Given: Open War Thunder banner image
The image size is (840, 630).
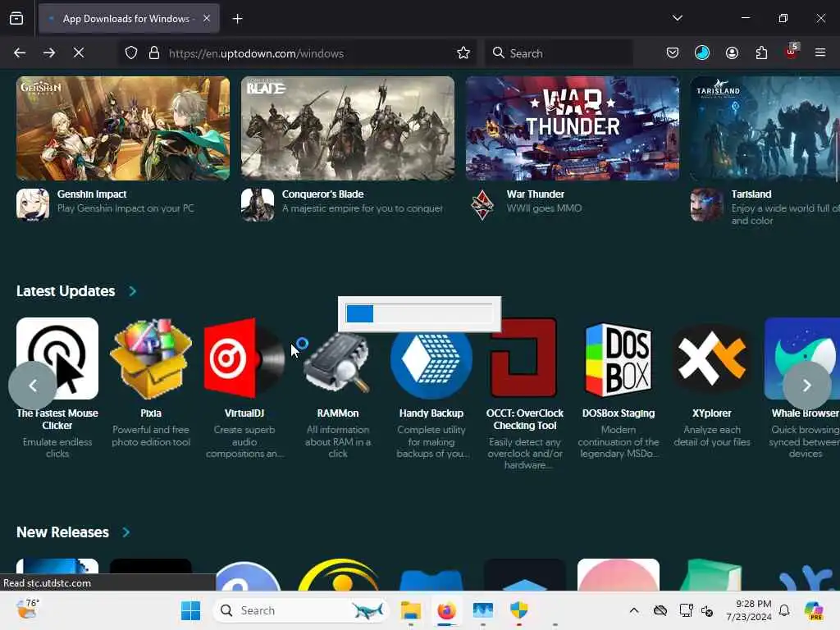Looking at the screenshot, I should pyautogui.click(x=572, y=128).
